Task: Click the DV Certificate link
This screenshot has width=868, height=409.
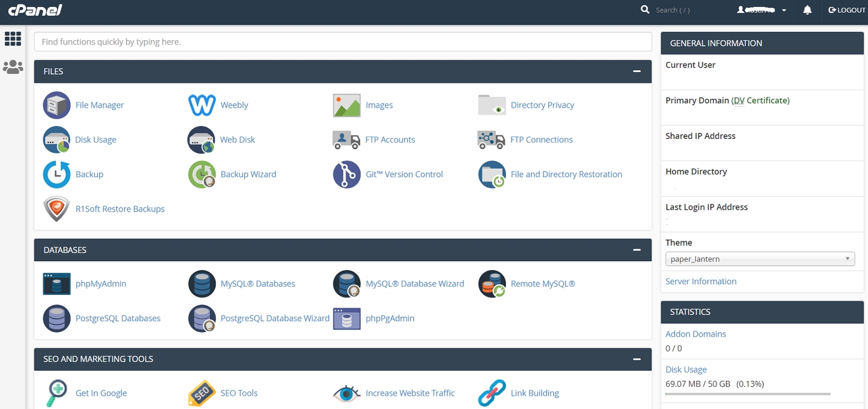Action: click(x=760, y=100)
